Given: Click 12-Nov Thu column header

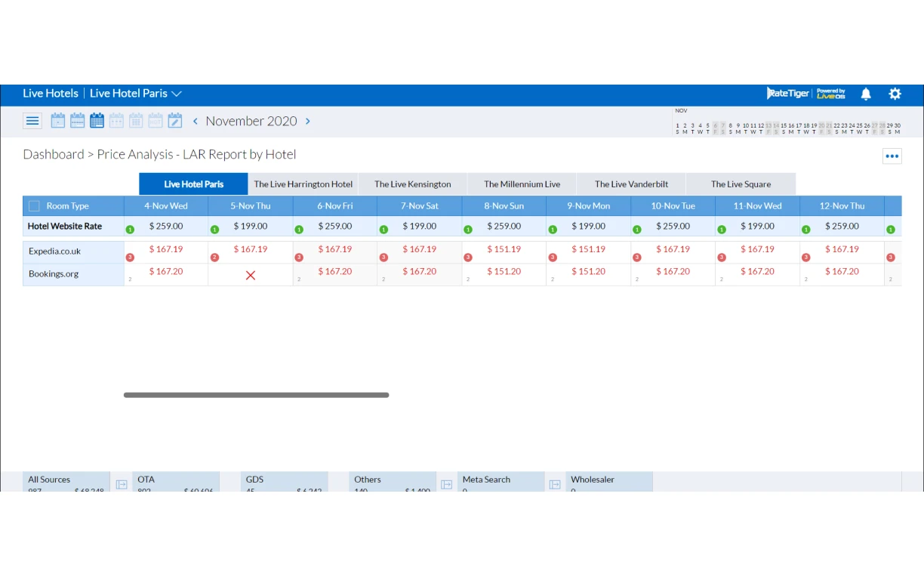Looking at the screenshot, I should (x=842, y=206).
